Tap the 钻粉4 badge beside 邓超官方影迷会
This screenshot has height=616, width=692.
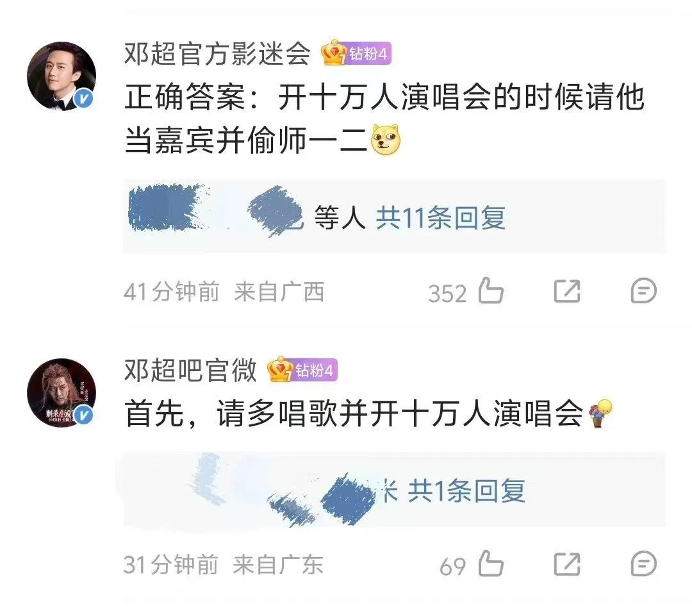[356, 53]
